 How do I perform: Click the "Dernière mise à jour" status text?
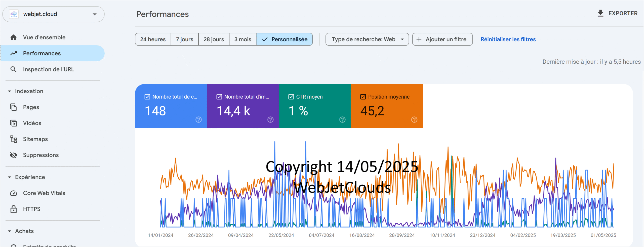tap(591, 62)
